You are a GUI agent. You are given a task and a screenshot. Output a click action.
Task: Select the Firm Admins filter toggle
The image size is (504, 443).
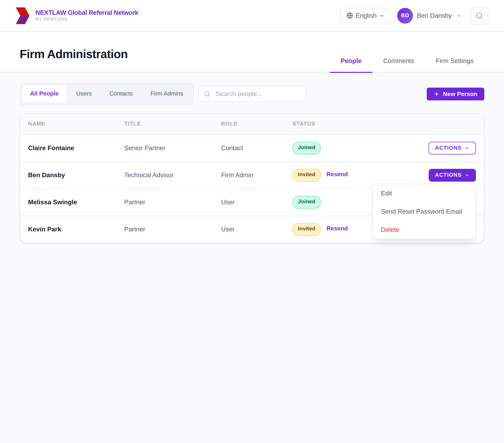point(167,94)
